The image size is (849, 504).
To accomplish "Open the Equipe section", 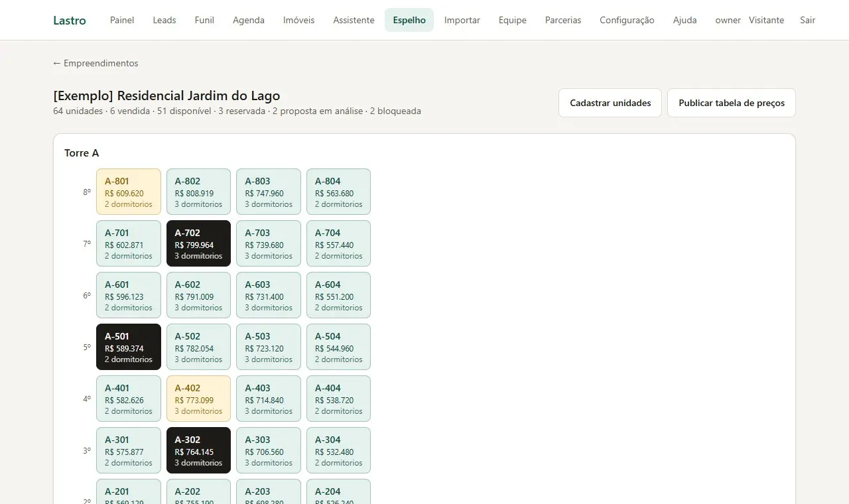I will click(513, 20).
